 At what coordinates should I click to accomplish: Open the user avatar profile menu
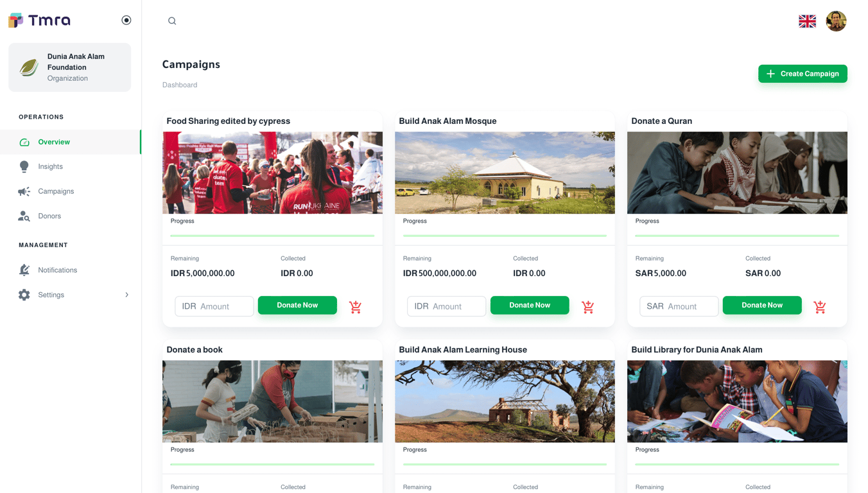coord(836,21)
